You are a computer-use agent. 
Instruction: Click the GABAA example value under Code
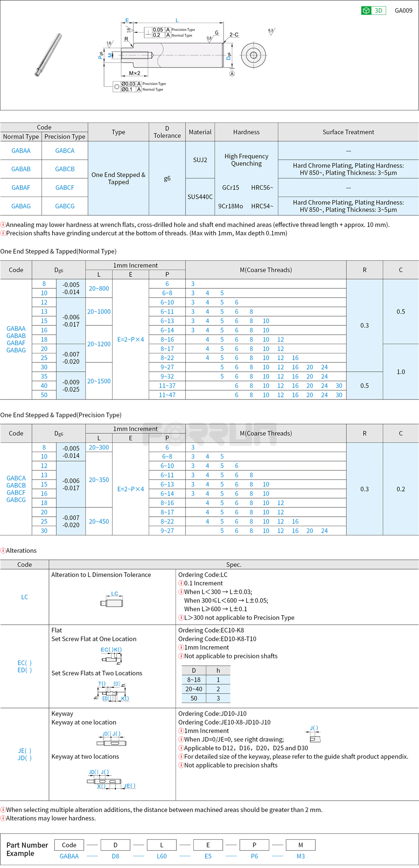pyautogui.click(x=69, y=857)
